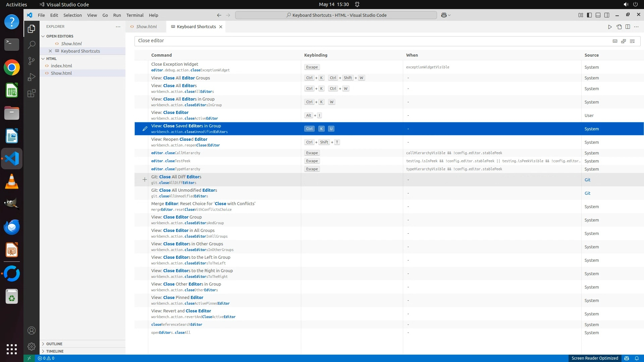Open the Extensions view in the activity bar
644x362 pixels.
point(31,94)
